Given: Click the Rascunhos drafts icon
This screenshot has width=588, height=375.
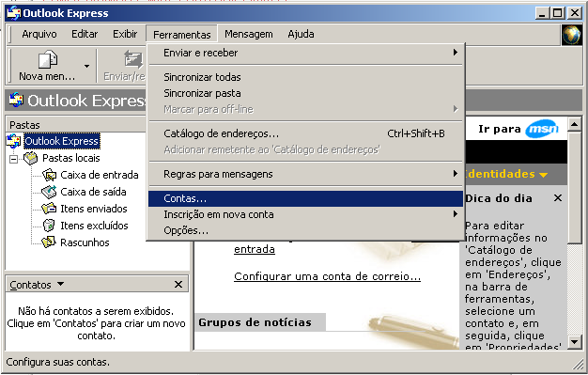Looking at the screenshot, I should click(x=49, y=242).
